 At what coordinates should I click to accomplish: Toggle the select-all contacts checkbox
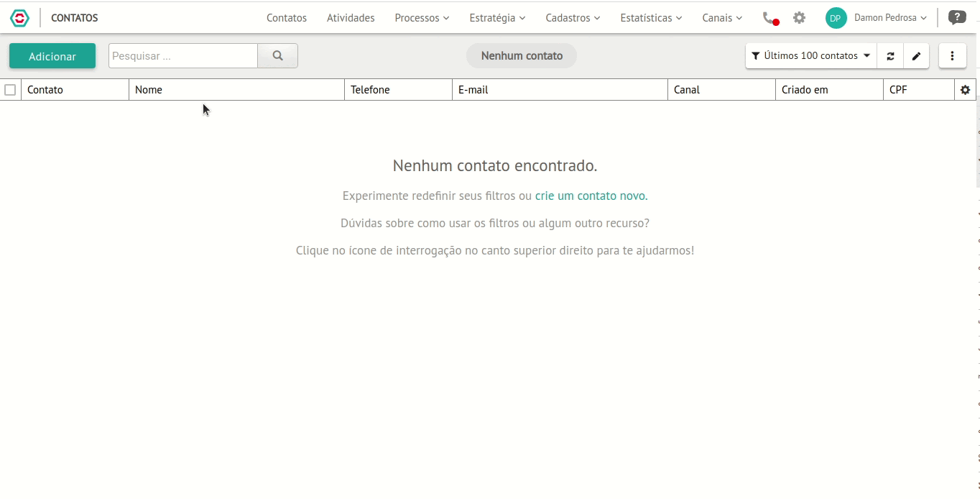(10, 90)
